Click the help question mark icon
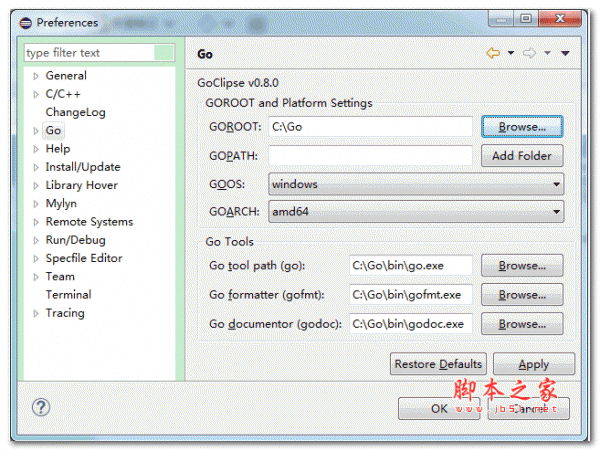 point(41,408)
